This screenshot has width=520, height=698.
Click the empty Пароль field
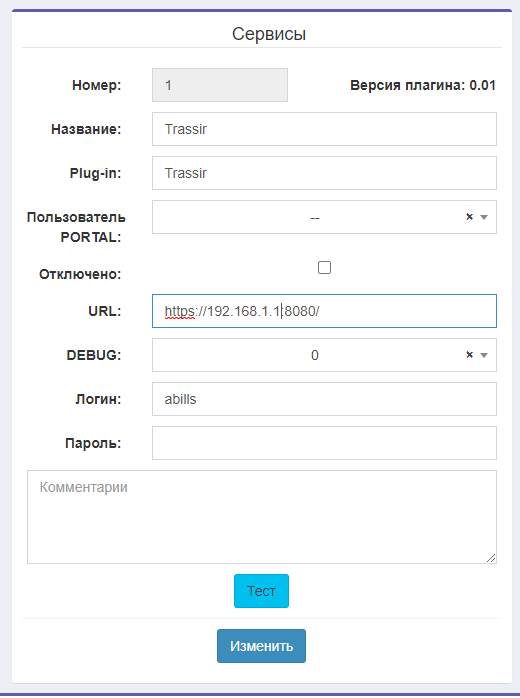[x=324, y=443]
